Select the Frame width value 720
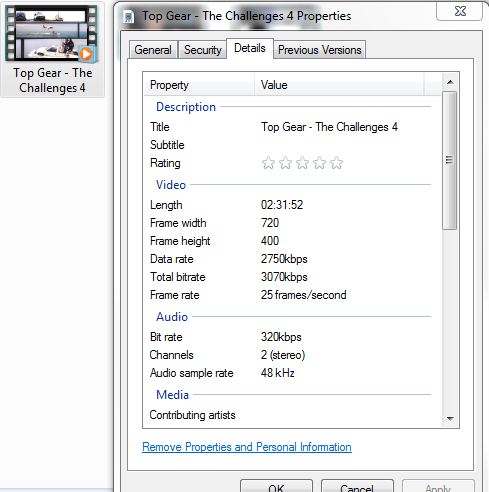This screenshot has width=489, height=492. tap(270, 223)
